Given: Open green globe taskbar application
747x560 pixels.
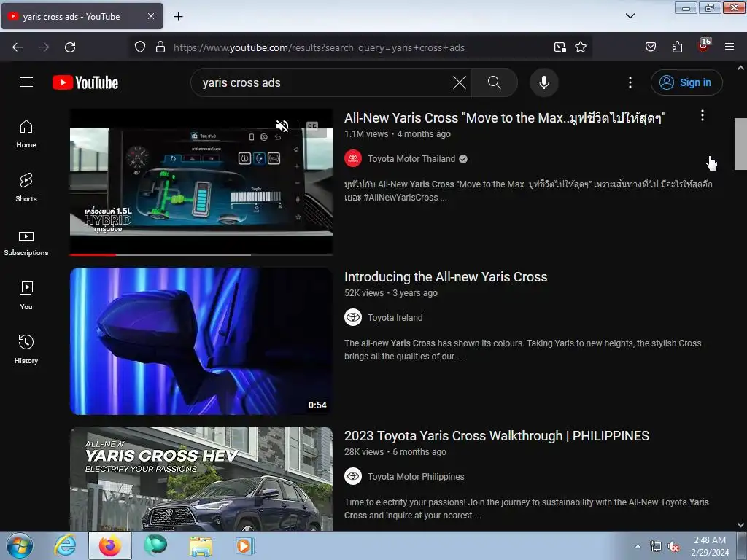Looking at the screenshot, I should point(155,545).
